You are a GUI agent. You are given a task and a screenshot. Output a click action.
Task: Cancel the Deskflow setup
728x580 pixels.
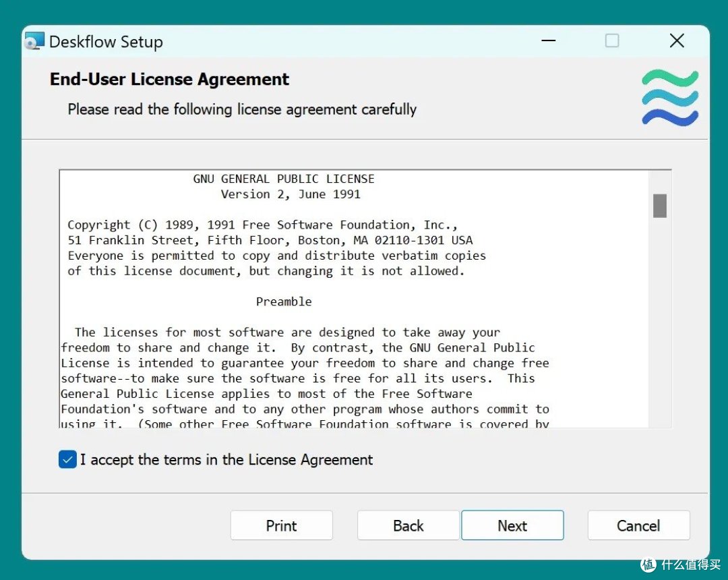pos(638,525)
